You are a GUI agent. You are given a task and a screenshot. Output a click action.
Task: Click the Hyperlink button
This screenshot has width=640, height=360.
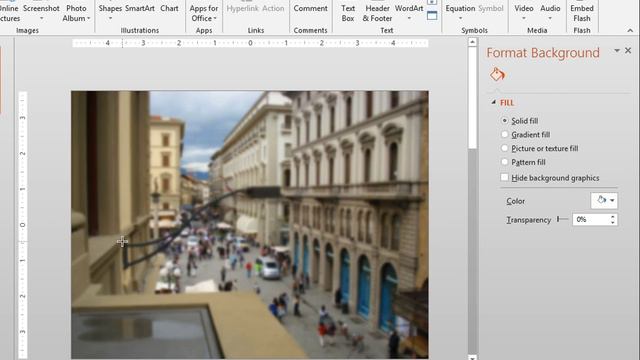243,8
